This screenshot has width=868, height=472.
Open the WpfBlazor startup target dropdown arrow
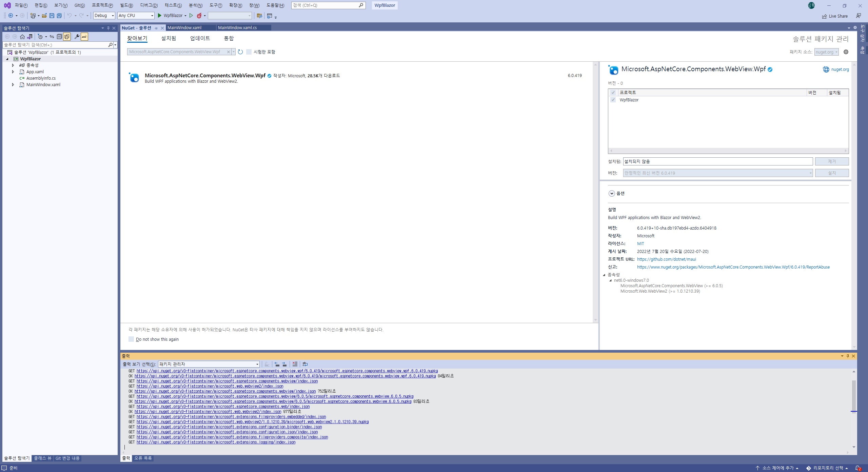pos(185,16)
